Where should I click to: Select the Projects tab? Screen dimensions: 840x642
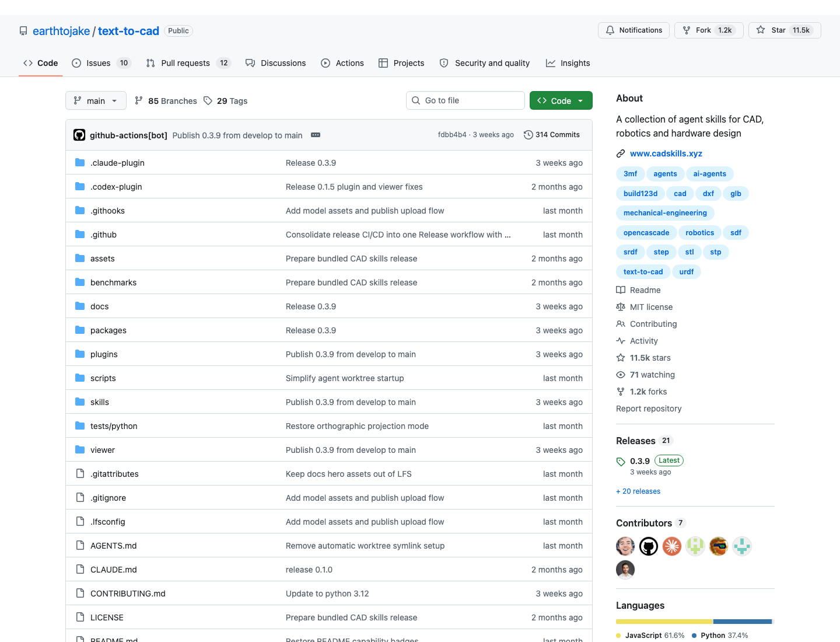tap(401, 63)
